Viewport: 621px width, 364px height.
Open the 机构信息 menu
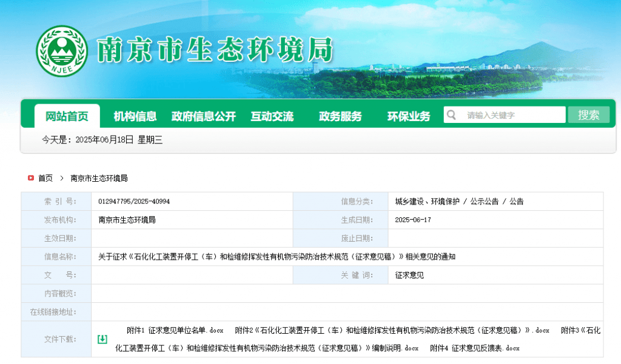135,116
